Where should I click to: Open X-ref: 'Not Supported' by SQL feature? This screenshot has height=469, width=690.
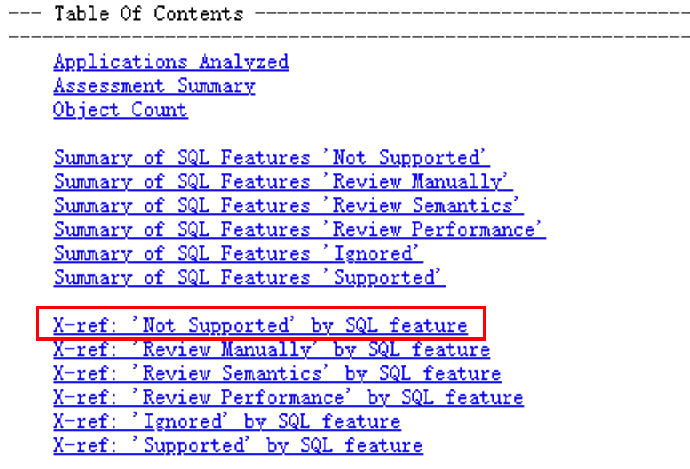pyautogui.click(x=260, y=326)
